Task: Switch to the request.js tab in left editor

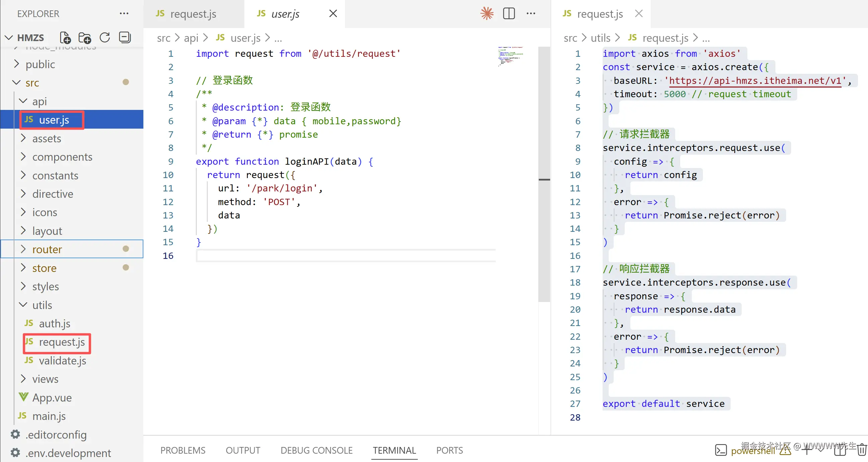Action: pos(193,14)
